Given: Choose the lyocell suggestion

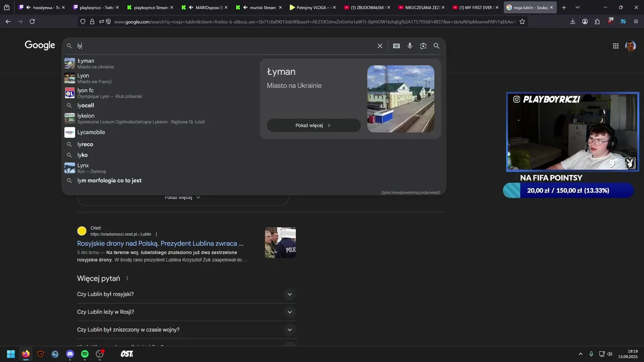Looking at the screenshot, I should pyautogui.click(x=158, y=106).
